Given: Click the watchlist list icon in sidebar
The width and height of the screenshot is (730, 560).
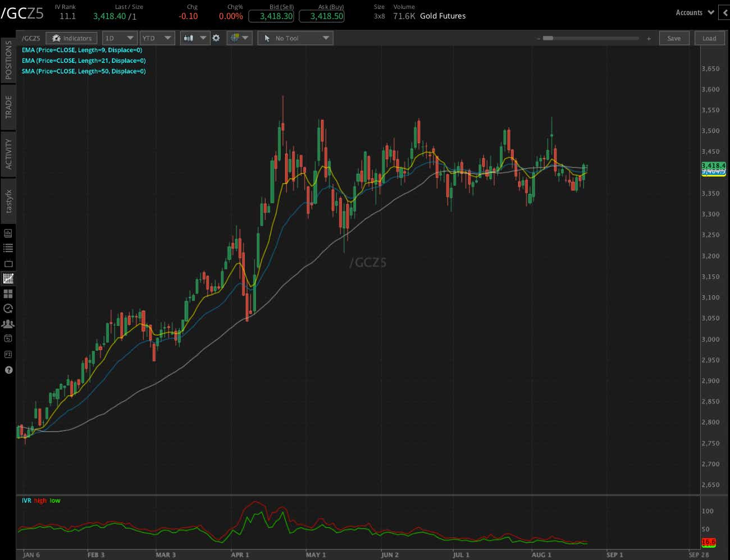Looking at the screenshot, I should (8, 248).
